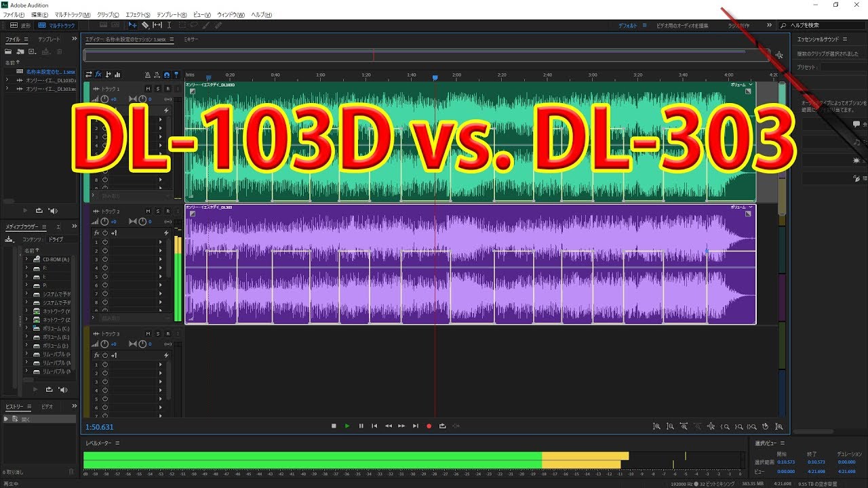
Task: Open effect slot 3 arrow on Track 2
Action: [161, 260]
